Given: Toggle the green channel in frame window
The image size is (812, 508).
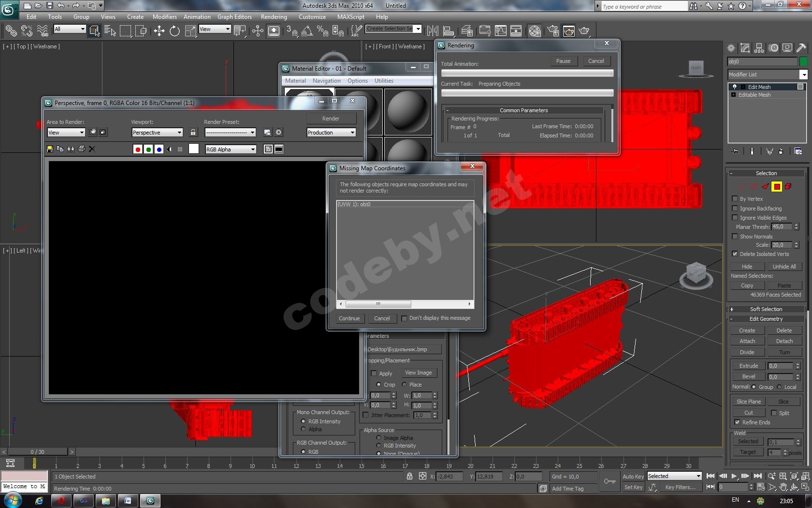Looking at the screenshot, I should pyautogui.click(x=148, y=149).
